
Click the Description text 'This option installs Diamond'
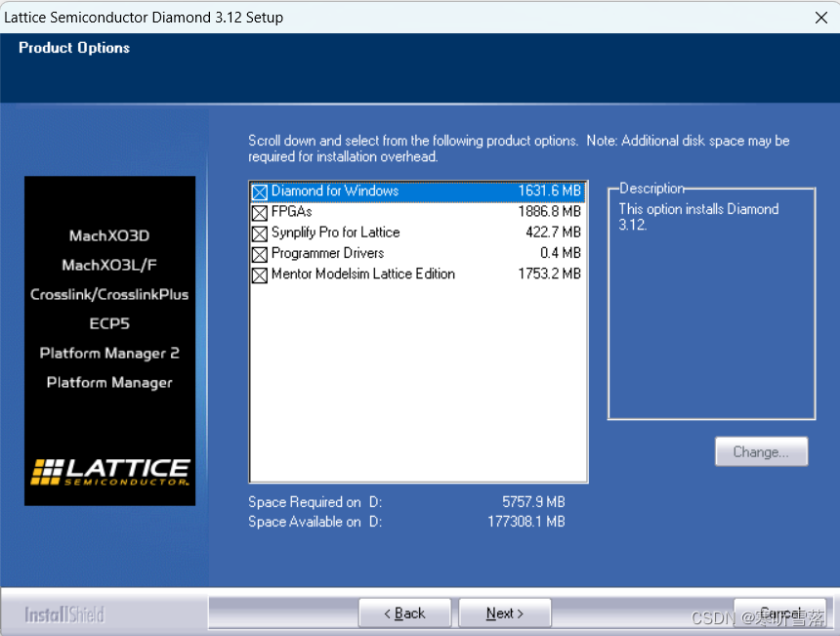click(x=698, y=209)
